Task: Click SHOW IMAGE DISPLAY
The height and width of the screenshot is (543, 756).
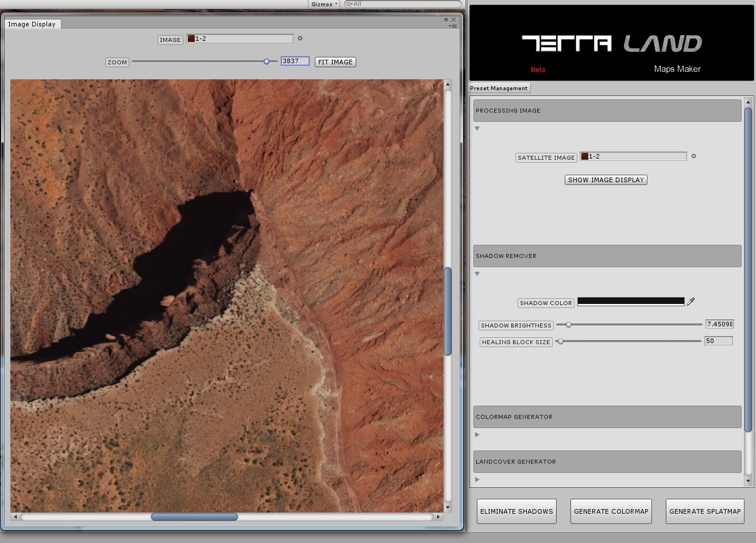Action: (x=605, y=179)
